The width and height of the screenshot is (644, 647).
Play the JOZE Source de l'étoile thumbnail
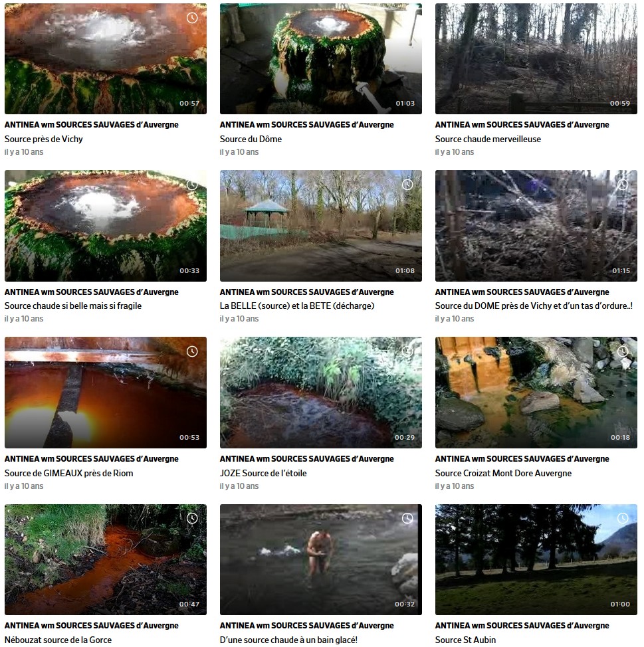pos(321,393)
